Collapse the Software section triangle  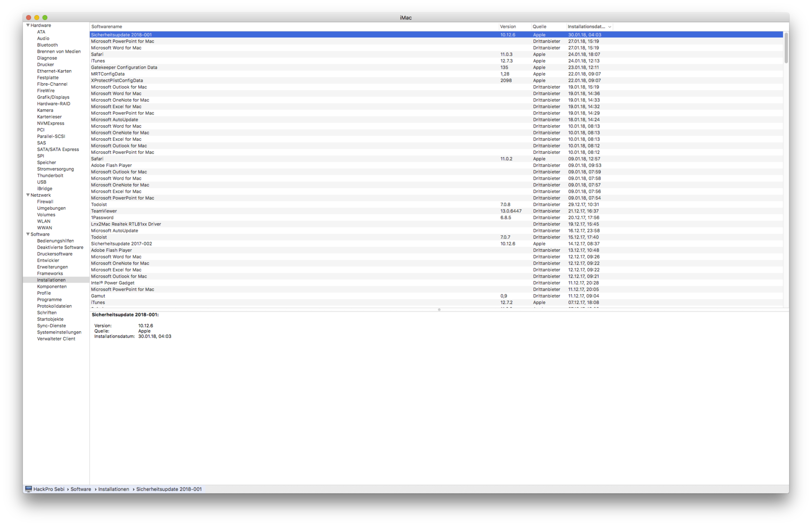(28, 234)
